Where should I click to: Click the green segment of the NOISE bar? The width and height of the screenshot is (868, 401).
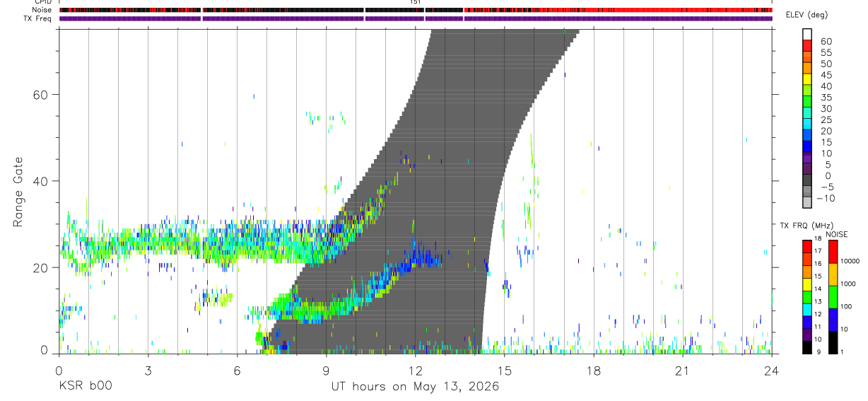(833, 296)
